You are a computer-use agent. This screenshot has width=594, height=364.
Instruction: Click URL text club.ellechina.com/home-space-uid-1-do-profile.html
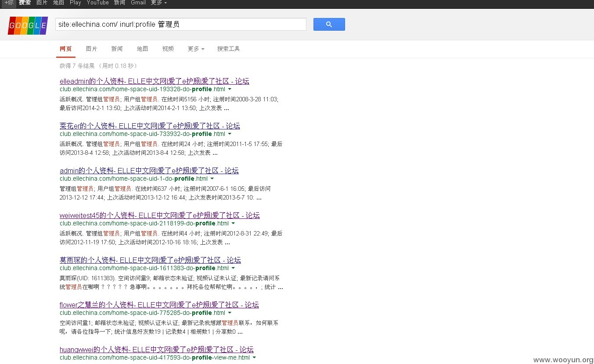pyautogui.click(x=133, y=179)
